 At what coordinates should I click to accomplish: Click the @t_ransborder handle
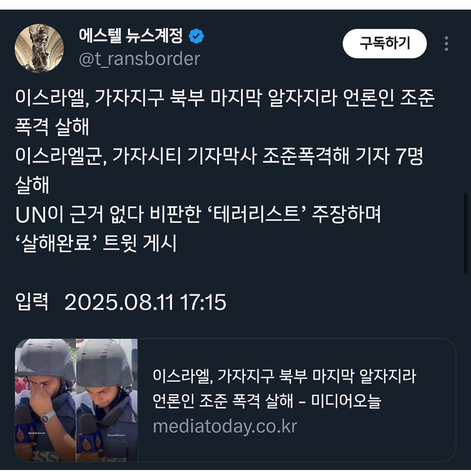point(139,59)
